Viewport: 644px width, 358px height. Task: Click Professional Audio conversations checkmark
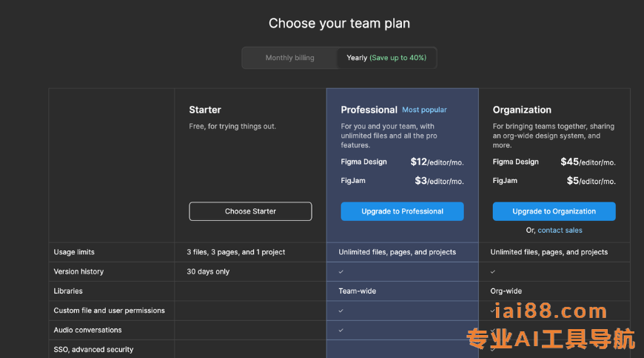pyautogui.click(x=341, y=330)
